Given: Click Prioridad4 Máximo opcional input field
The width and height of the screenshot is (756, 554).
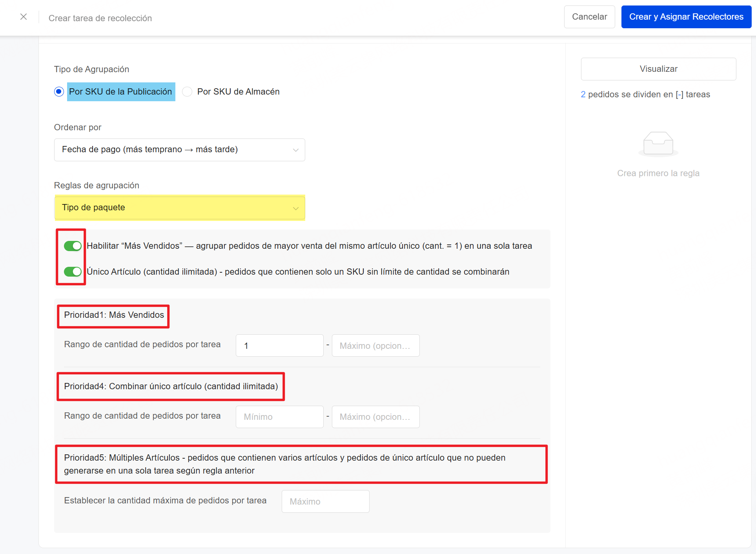Looking at the screenshot, I should click(375, 417).
